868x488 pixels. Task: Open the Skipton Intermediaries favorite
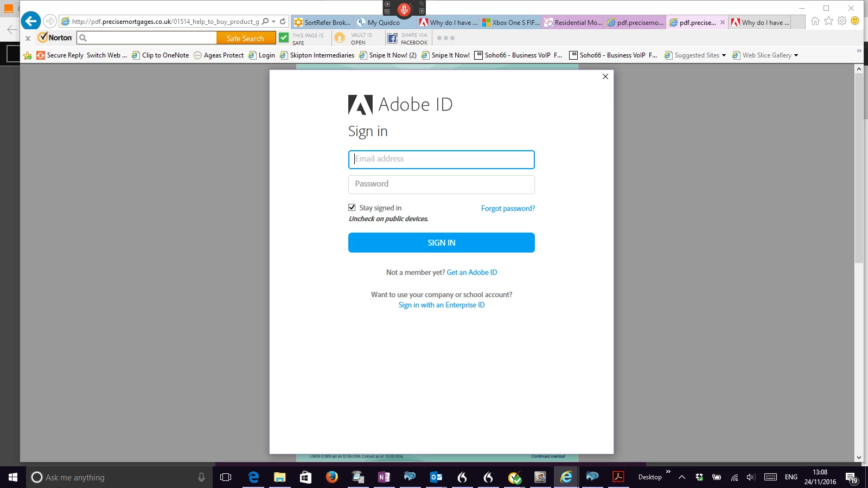[317, 55]
